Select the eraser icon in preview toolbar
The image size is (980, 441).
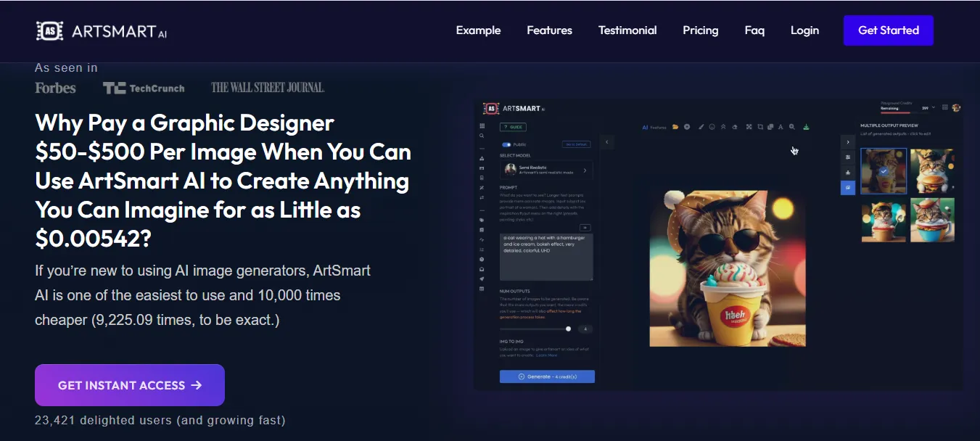[734, 127]
